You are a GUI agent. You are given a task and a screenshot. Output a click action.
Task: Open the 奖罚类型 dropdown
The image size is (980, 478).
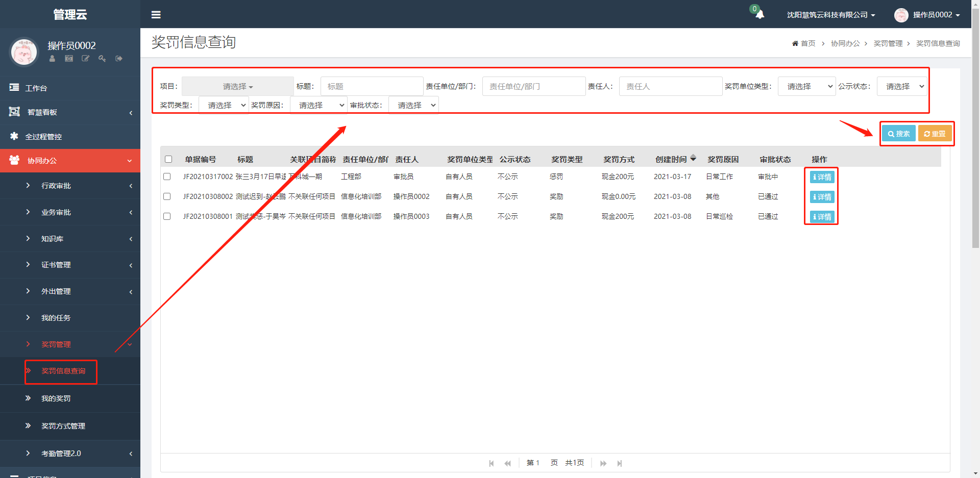pyautogui.click(x=224, y=105)
